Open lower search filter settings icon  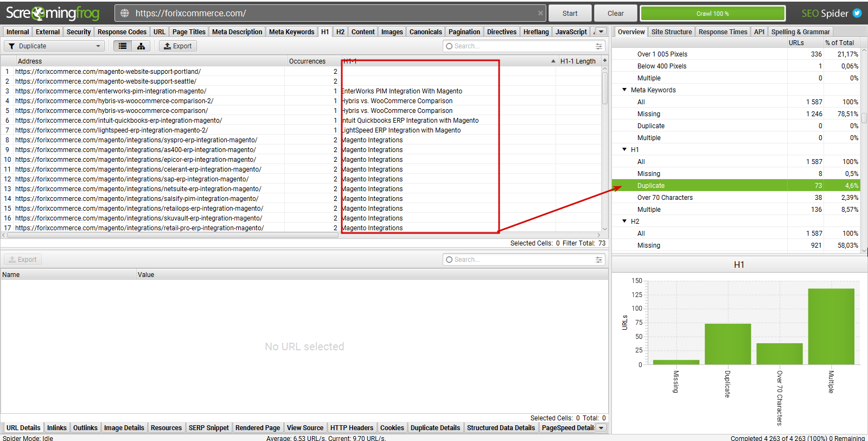tap(599, 260)
